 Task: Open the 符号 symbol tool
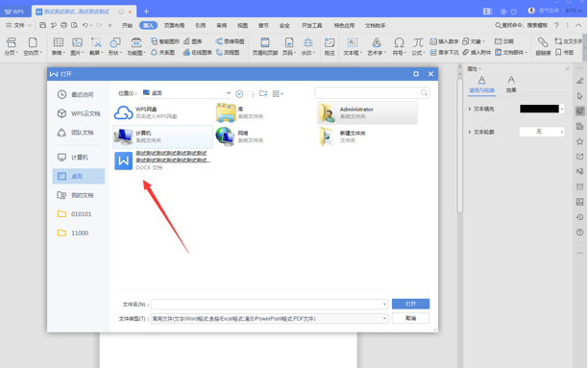(399, 46)
